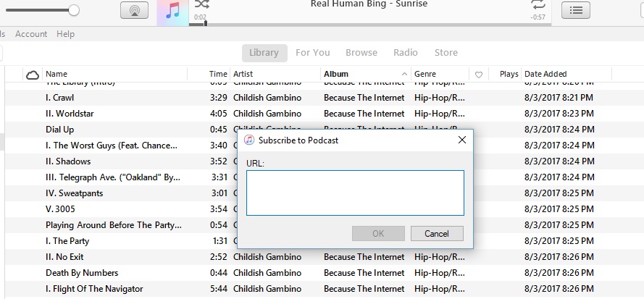The height and width of the screenshot is (299, 644).
Task: Select the song 'V. 3005'
Action: point(60,209)
